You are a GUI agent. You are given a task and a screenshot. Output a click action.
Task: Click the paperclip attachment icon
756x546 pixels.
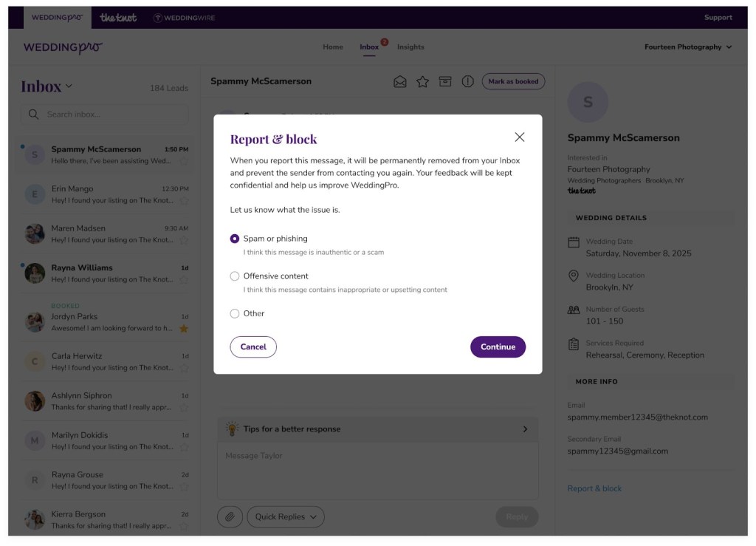pos(230,516)
